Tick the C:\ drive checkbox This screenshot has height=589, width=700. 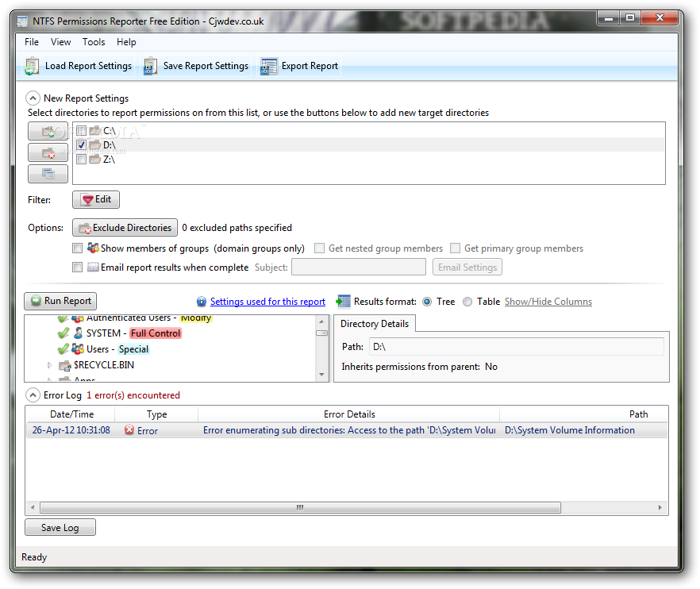81,131
